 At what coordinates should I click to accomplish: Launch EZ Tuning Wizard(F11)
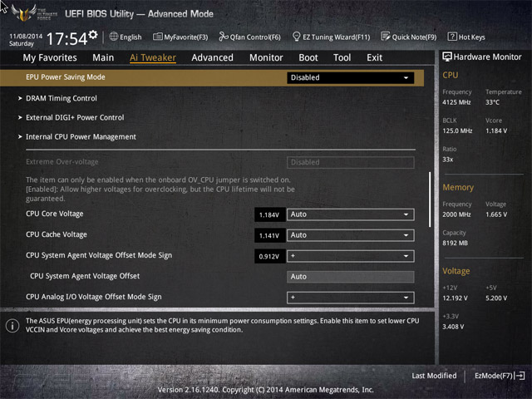(331, 37)
